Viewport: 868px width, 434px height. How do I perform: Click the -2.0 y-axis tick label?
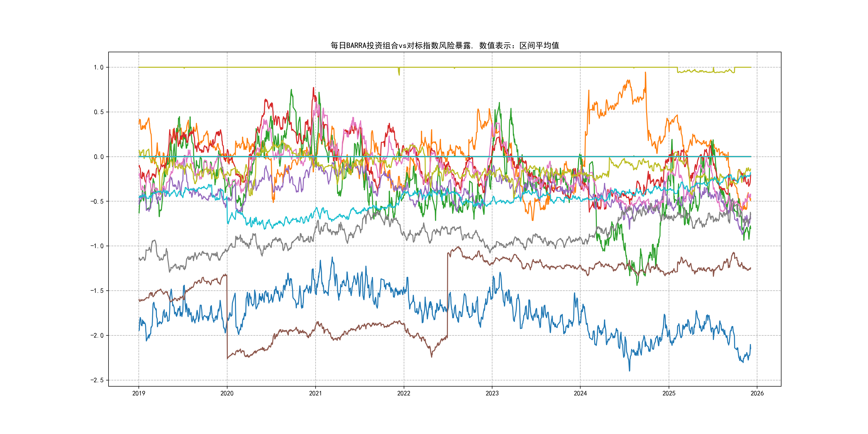(97, 335)
